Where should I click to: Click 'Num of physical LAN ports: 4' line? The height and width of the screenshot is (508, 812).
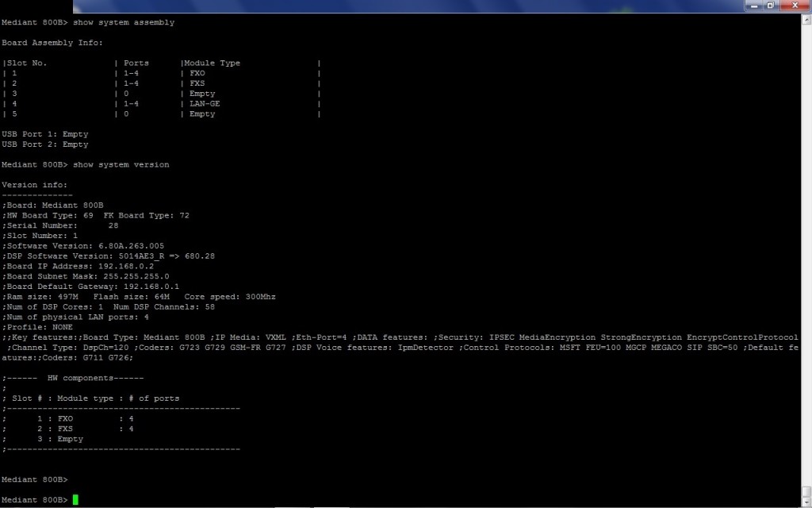click(x=75, y=317)
